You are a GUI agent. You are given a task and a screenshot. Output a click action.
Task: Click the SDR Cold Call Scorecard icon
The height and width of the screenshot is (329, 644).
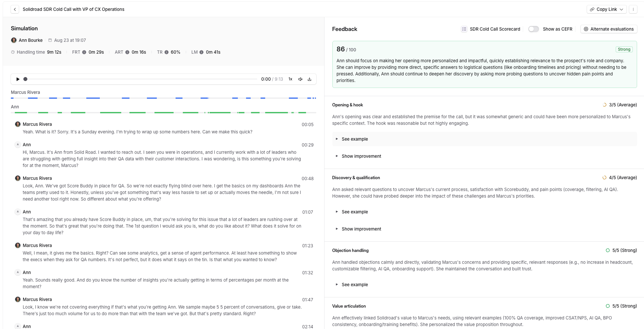coord(464,29)
